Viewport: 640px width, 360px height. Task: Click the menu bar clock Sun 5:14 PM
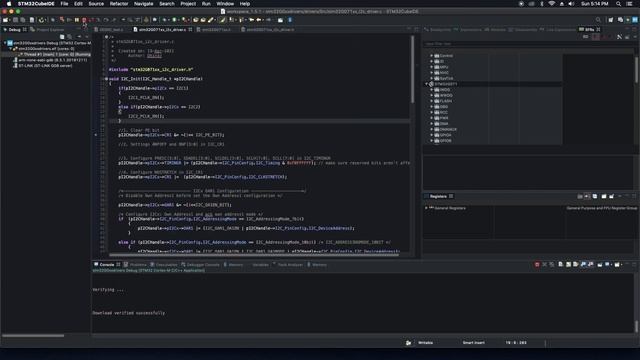click(595, 4)
